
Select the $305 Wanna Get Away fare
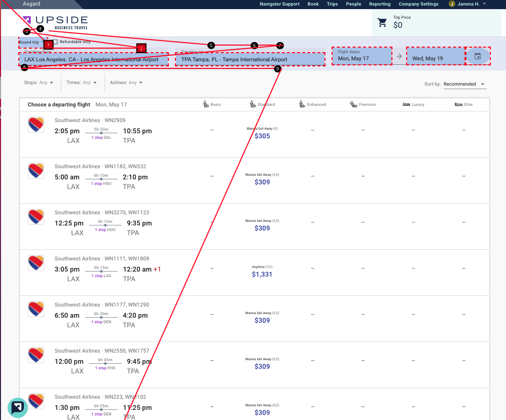(x=262, y=133)
